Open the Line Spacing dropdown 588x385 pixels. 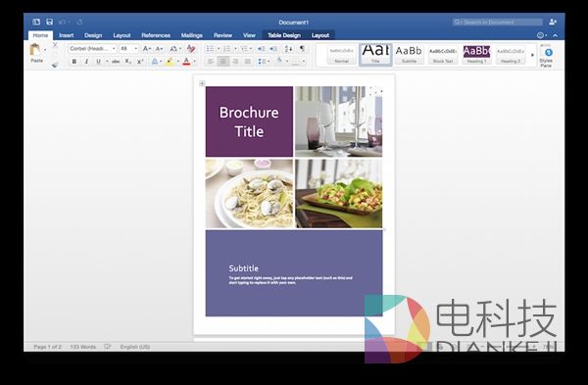point(264,62)
